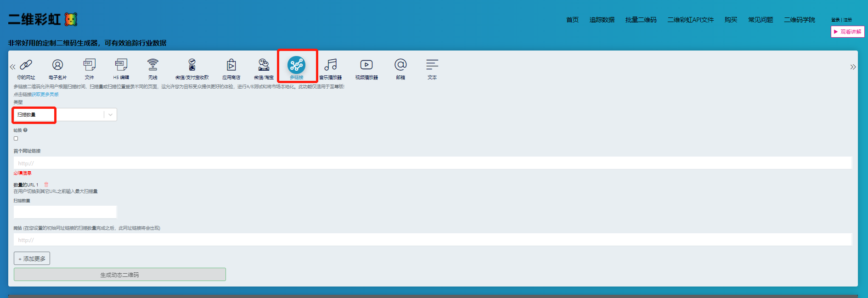Select the 微信/淘宝 icon
The height and width of the screenshot is (298, 868).
[264, 65]
